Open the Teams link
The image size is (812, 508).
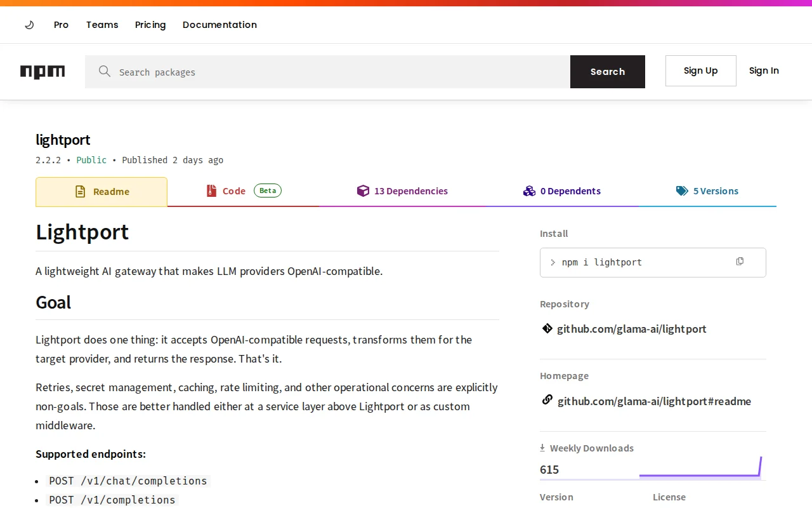point(102,25)
